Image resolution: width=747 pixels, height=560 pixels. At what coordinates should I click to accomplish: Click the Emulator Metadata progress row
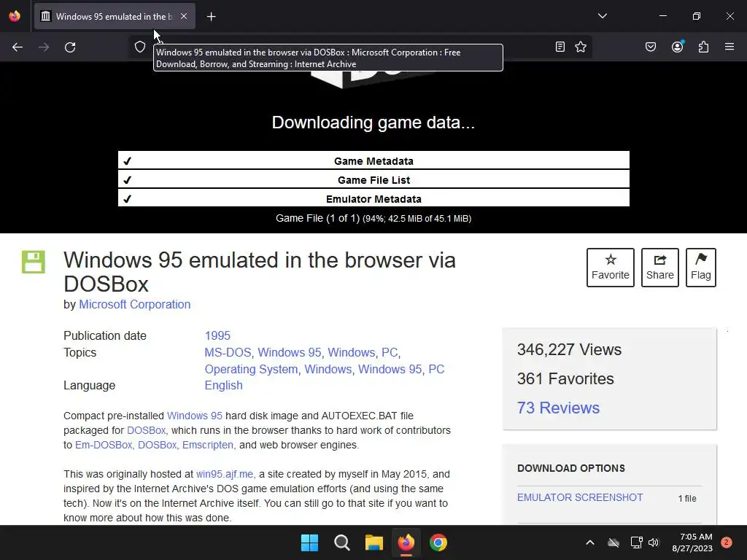(373, 199)
